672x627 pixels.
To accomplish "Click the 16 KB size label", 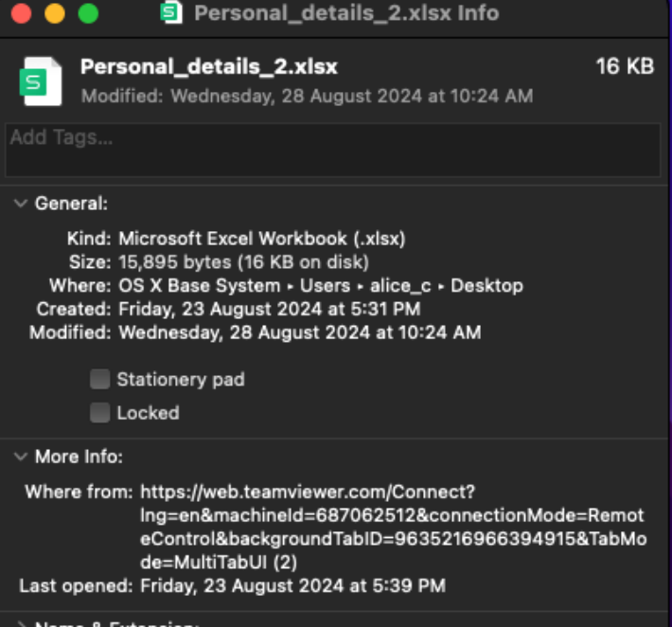I will (625, 66).
